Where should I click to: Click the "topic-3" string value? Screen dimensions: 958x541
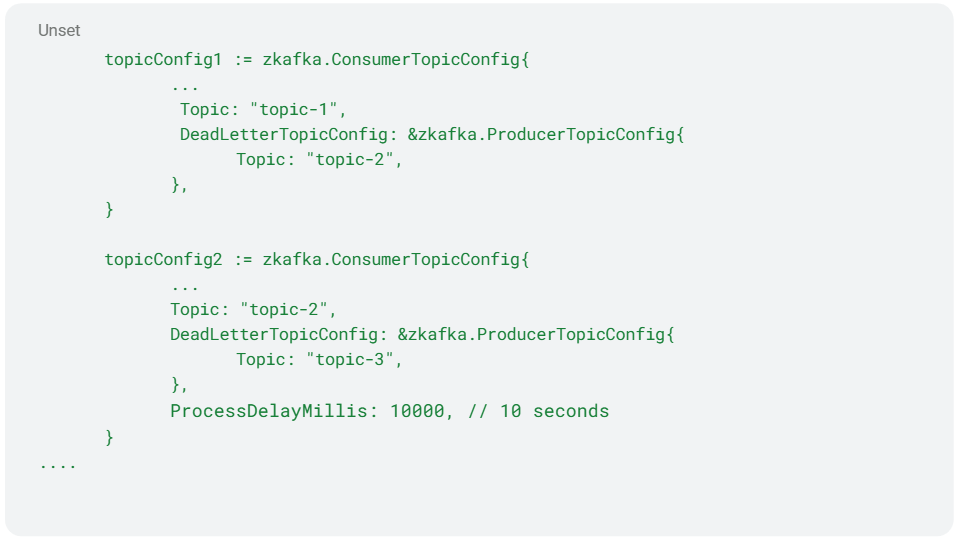350,359
